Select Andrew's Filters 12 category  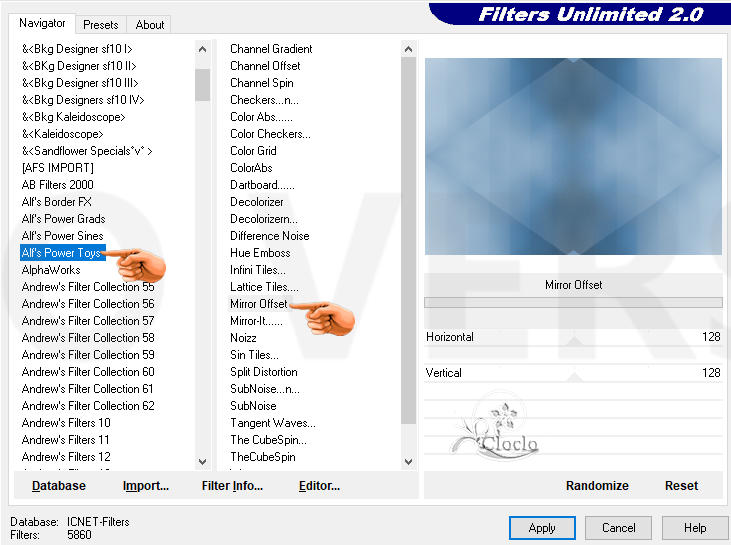click(66, 457)
